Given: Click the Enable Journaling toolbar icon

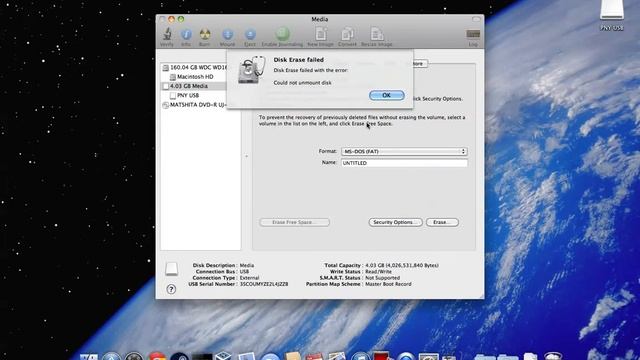Looking at the screenshot, I should pyautogui.click(x=282, y=34).
